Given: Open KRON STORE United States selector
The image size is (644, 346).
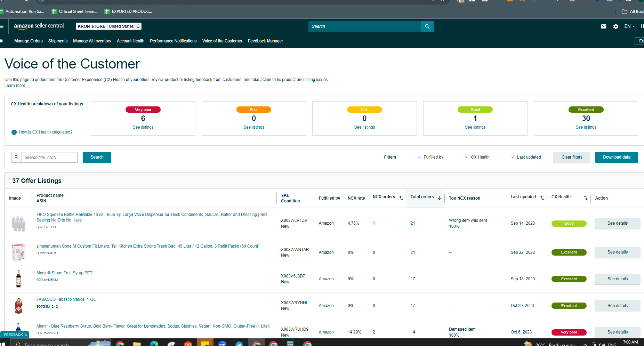Looking at the screenshot, I should (108, 26).
